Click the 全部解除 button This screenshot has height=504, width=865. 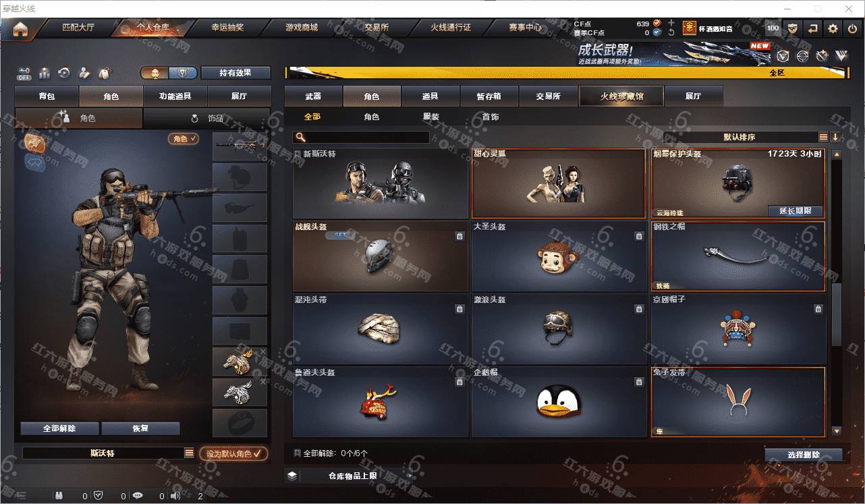point(59,428)
